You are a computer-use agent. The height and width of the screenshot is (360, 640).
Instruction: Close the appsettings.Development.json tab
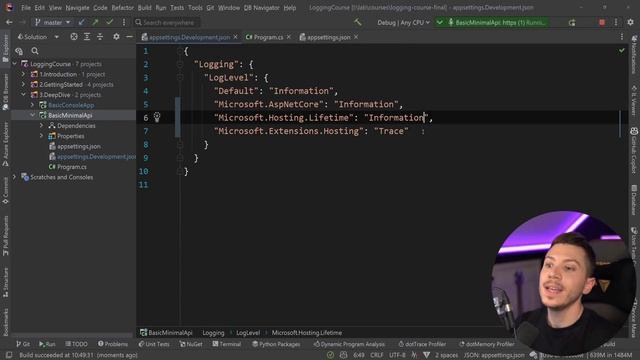tap(236, 37)
